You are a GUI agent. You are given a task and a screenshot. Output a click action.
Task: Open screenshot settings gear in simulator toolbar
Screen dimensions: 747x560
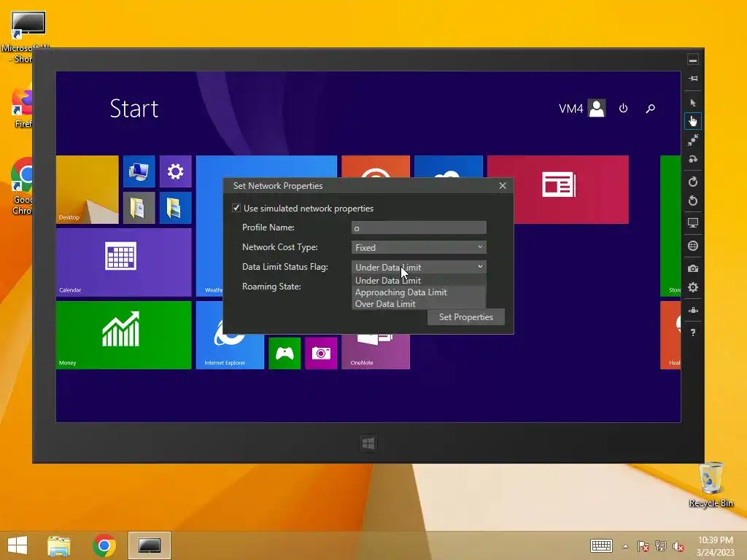693,287
